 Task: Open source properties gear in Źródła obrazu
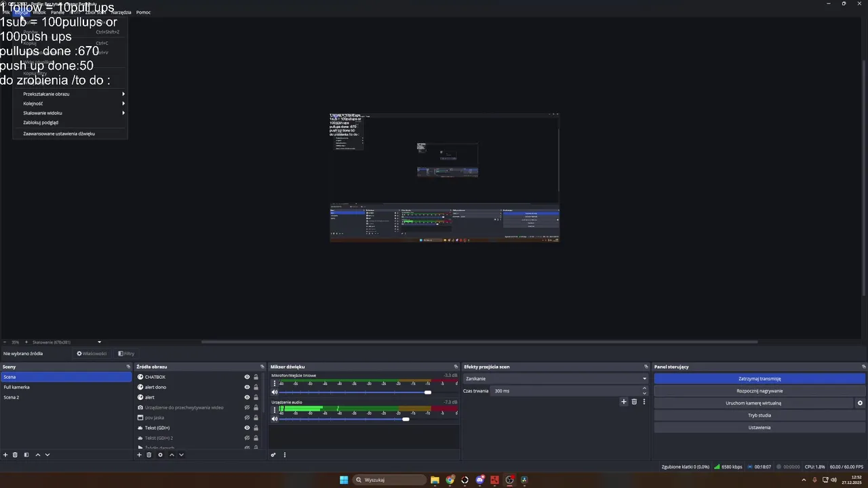coord(160,455)
